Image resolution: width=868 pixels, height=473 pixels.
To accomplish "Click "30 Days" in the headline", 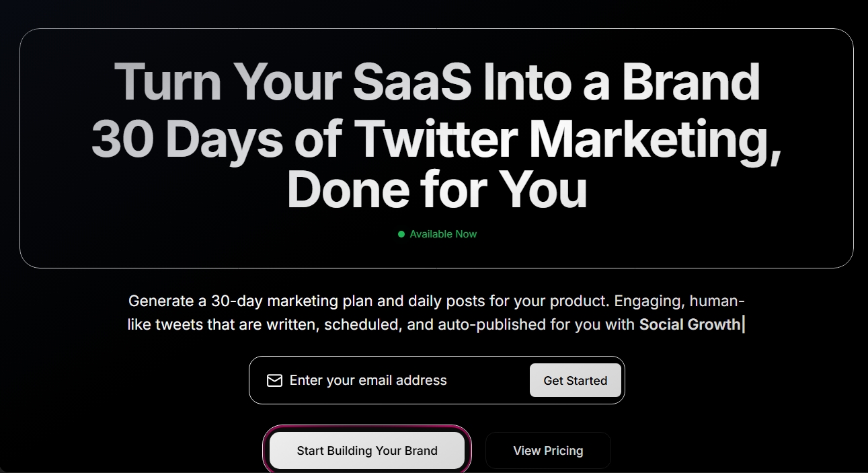I will 187,139.
